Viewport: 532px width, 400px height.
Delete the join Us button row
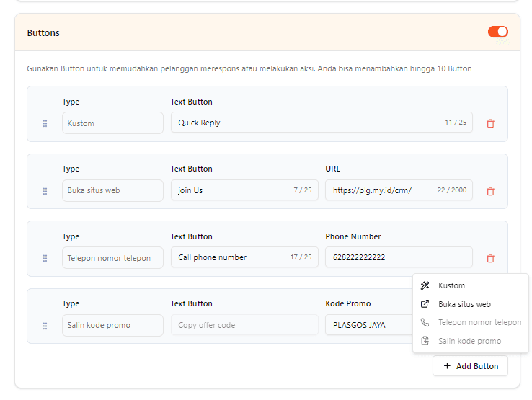click(x=490, y=191)
